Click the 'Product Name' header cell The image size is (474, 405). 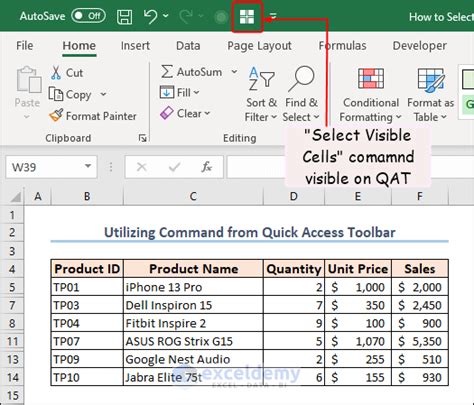click(x=193, y=269)
